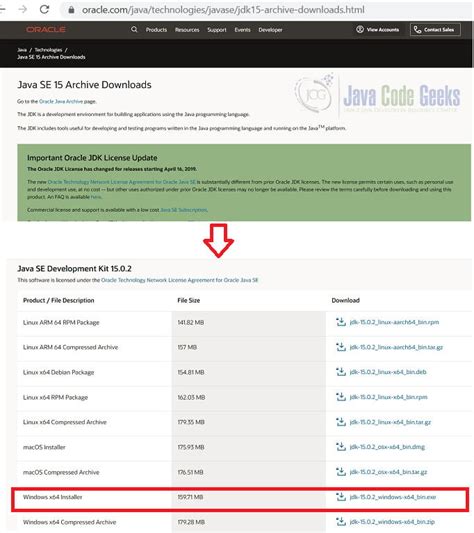Click the View Accounts profile icon
This screenshot has height=533, width=474.
(360, 30)
